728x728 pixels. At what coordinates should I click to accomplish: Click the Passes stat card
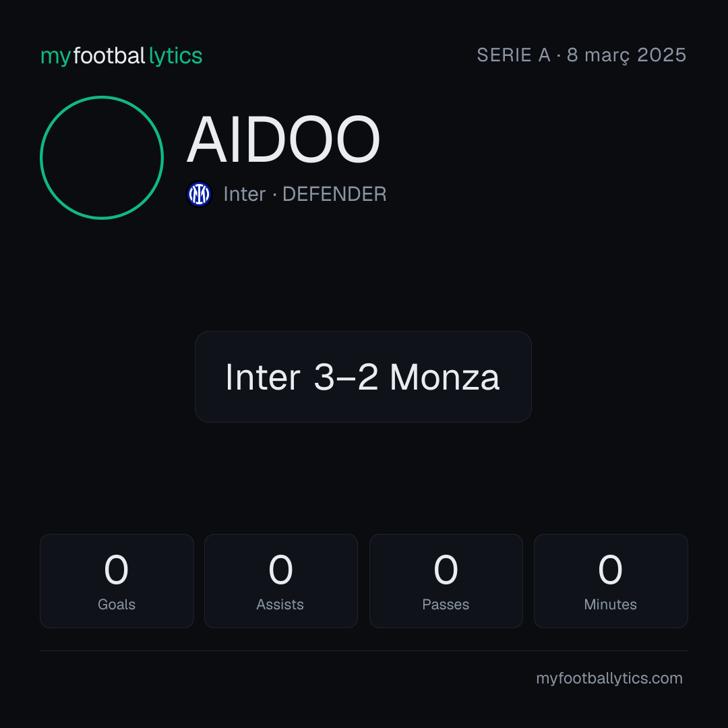tap(446, 581)
